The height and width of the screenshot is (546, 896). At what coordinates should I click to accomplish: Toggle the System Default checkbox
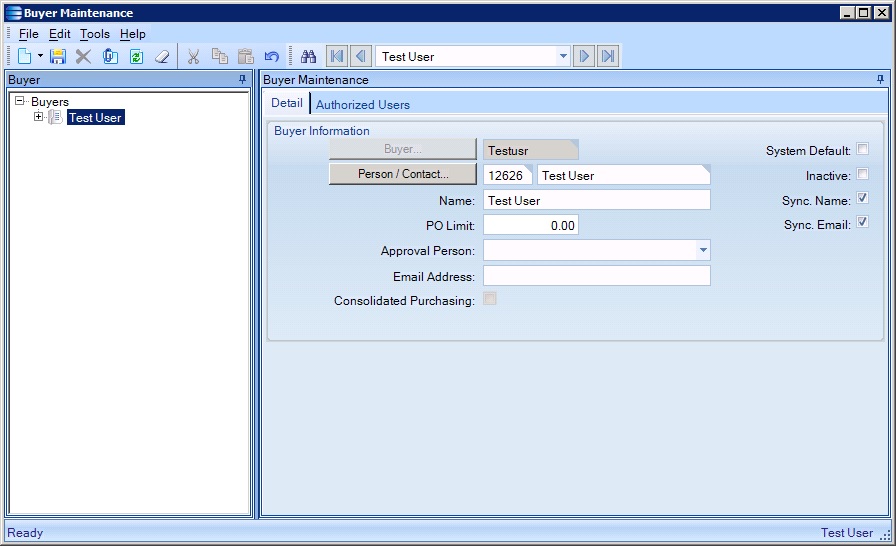863,149
